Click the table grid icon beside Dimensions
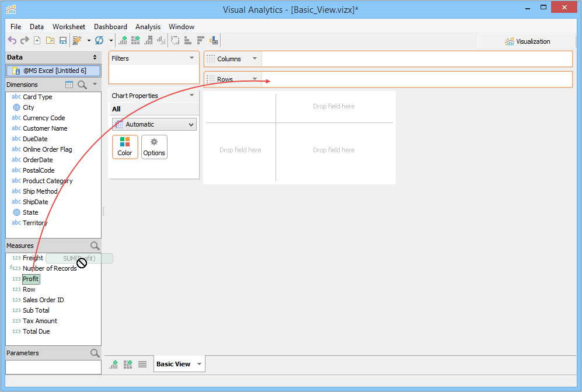The height and width of the screenshot is (392, 582). [x=69, y=85]
